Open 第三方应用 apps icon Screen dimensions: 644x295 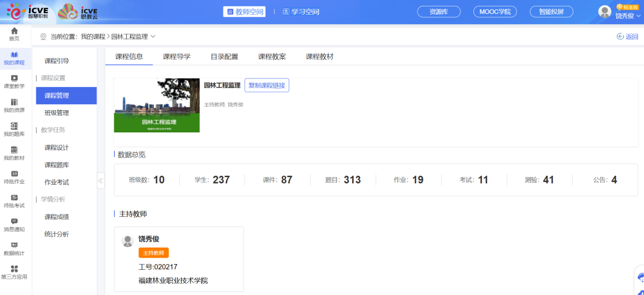click(14, 269)
